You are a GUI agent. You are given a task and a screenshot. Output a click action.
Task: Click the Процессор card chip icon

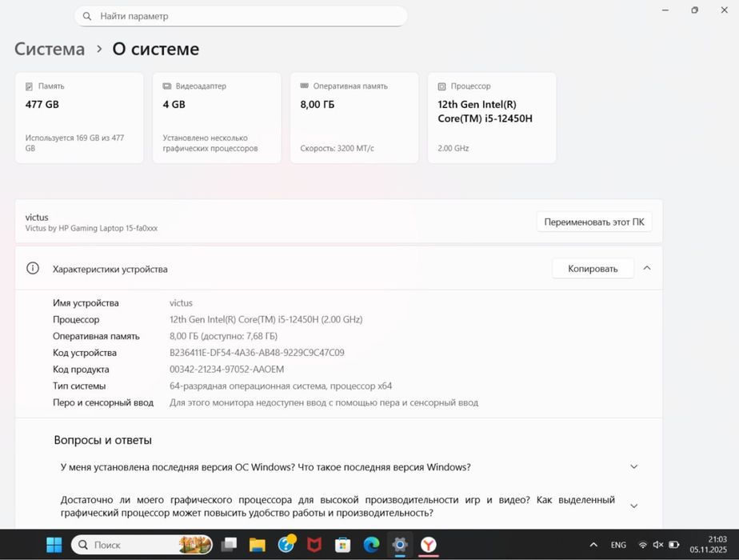[x=441, y=86]
